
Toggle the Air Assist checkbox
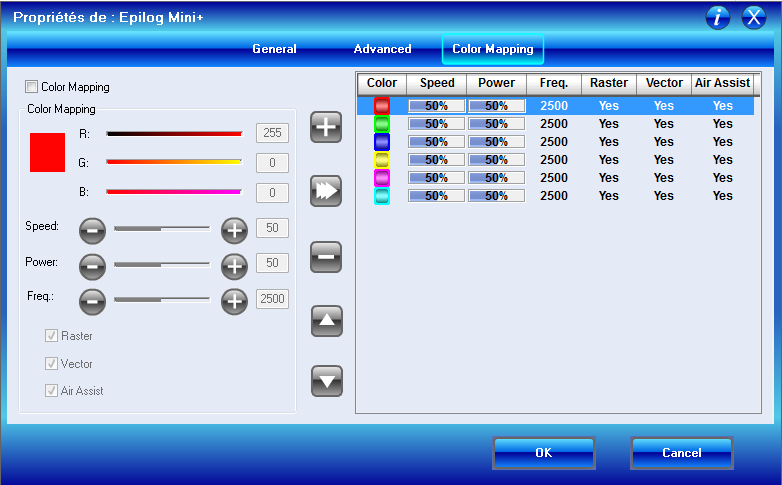(x=51, y=390)
